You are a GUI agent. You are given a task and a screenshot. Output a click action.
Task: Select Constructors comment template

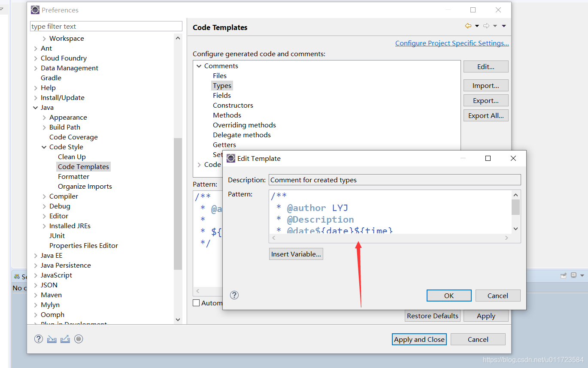[x=233, y=106]
